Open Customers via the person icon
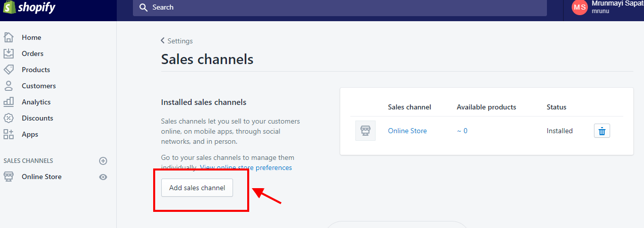The width and height of the screenshot is (644, 228). [x=9, y=86]
